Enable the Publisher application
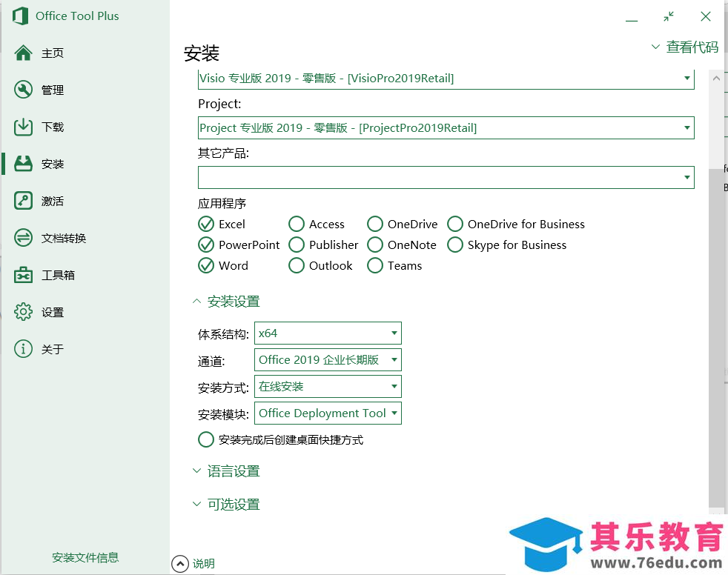 click(x=297, y=245)
